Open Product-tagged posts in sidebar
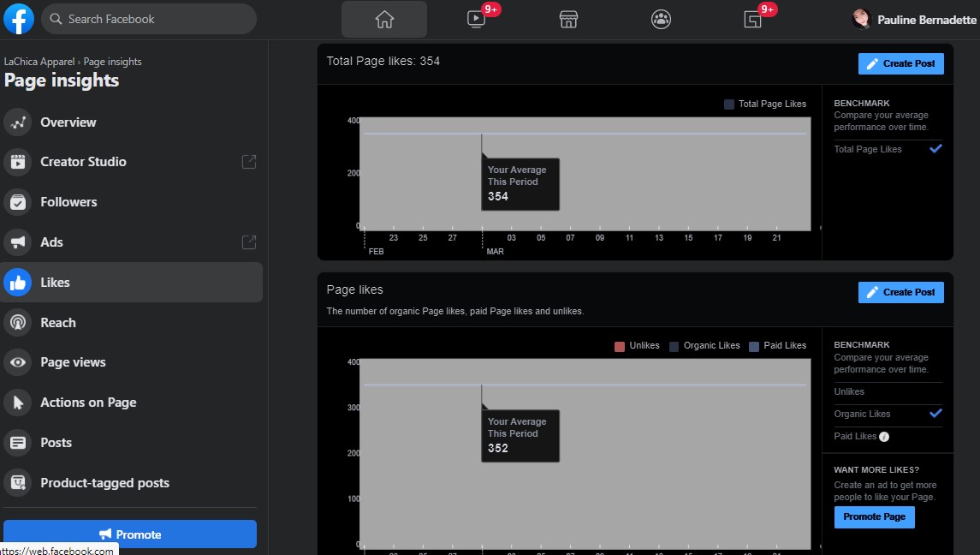The width and height of the screenshot is (980, 555). click(131, 482)
